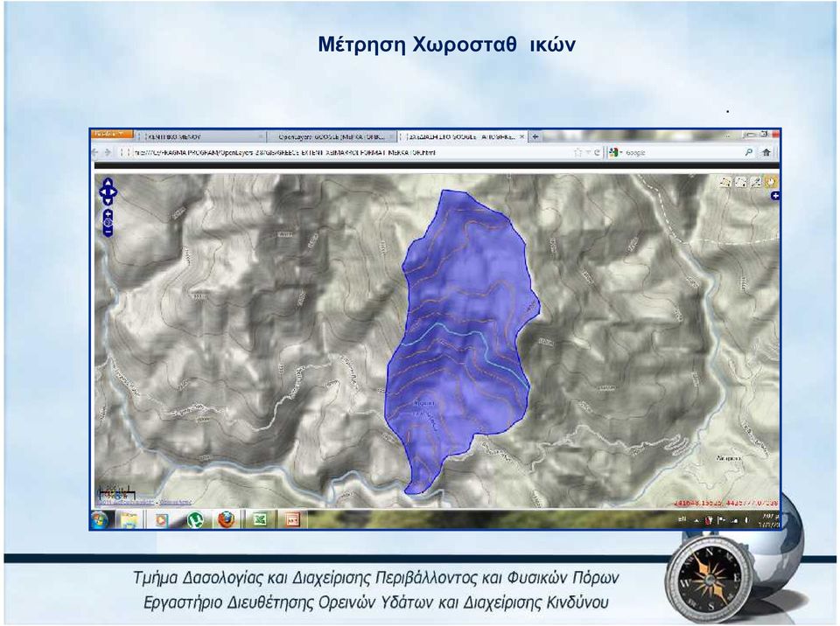
Task: Open the orange Firefox menu button
Action: point(111,134)
